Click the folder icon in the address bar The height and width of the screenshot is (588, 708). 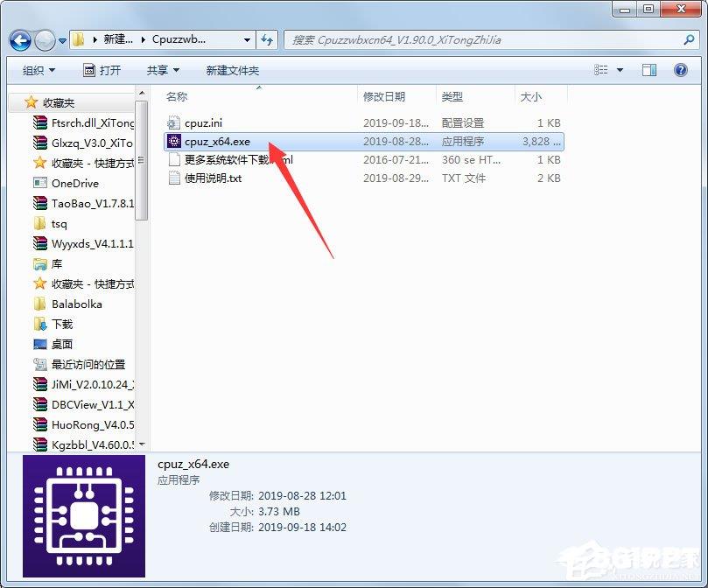point(78,39)
